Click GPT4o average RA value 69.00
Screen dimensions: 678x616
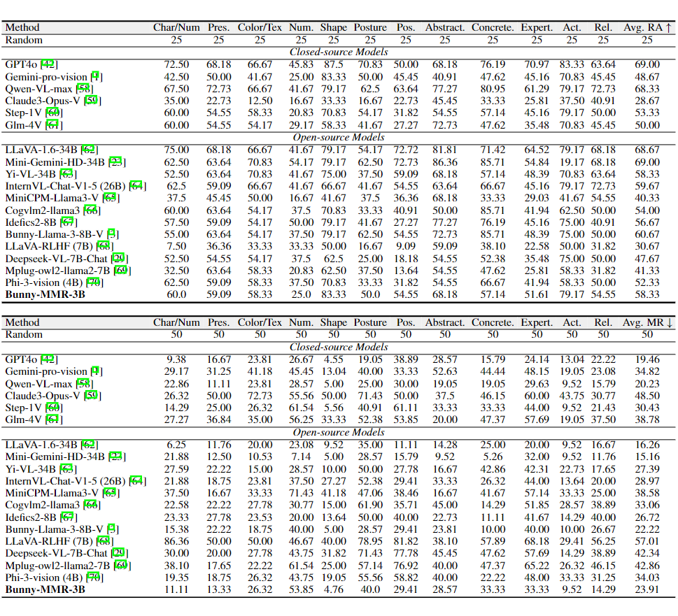point(647,64)
